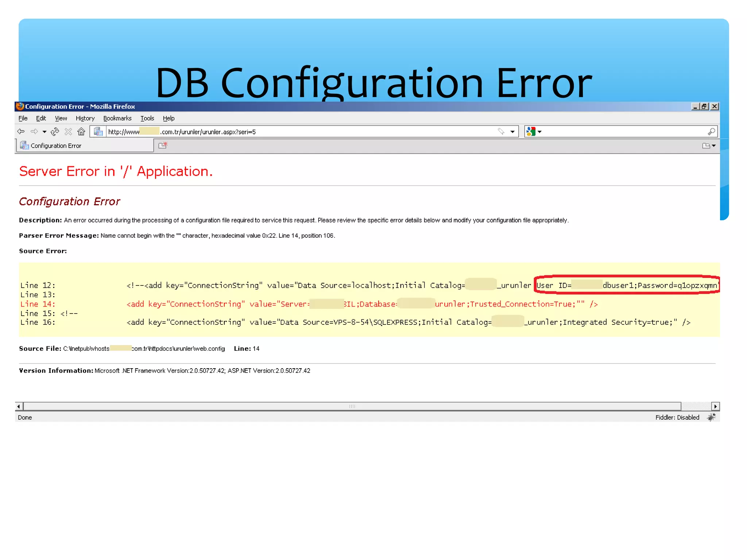Reload the page with the refresh icon
Viewport: 747px width, 560px height.
pyautogui.click(x=55, y=131)
